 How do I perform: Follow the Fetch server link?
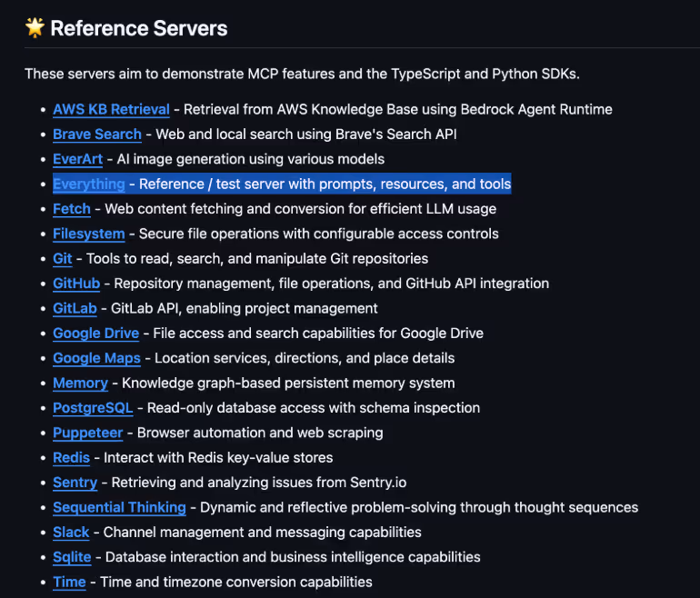click(72, 209)
